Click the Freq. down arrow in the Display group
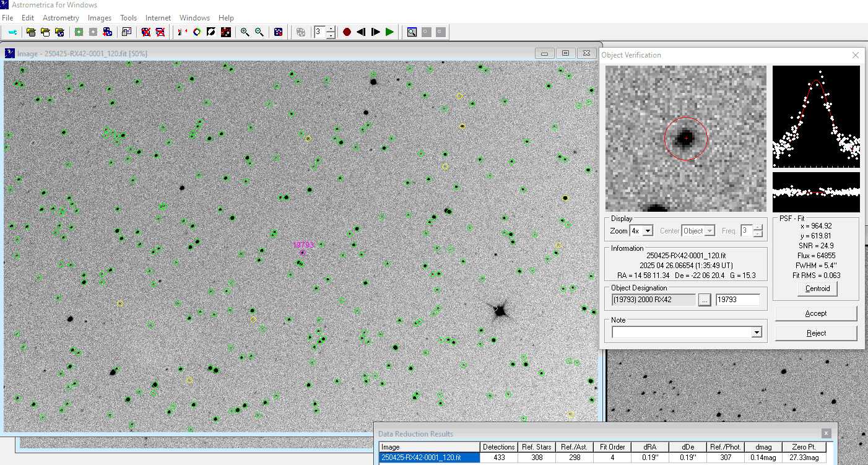 pyautogui.click(x=758, y=234)
